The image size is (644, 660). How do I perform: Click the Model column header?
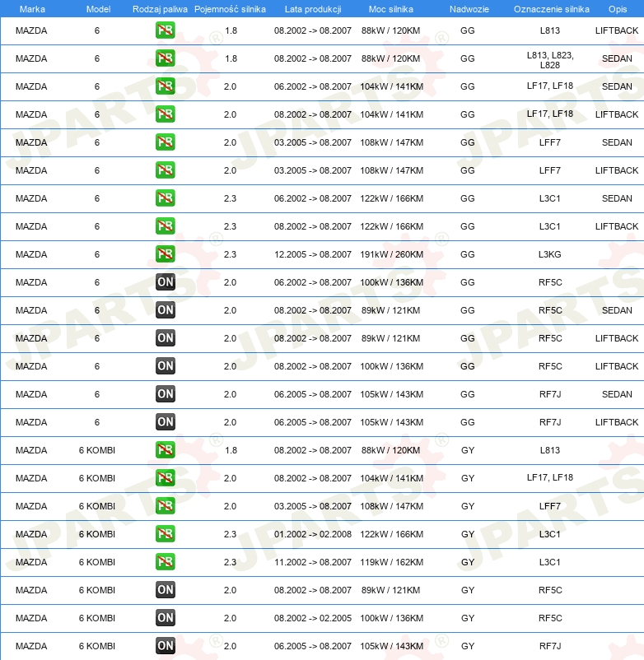pos(98,9)
